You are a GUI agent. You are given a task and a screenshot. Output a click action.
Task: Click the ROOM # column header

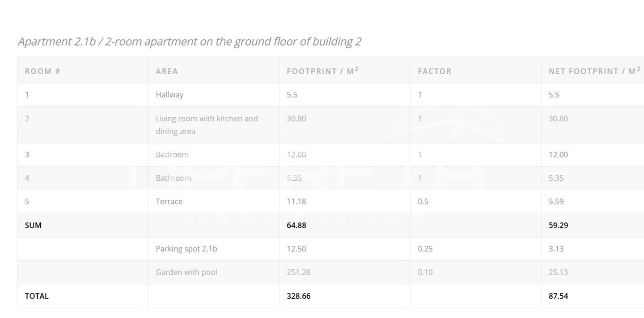point(42,71)
